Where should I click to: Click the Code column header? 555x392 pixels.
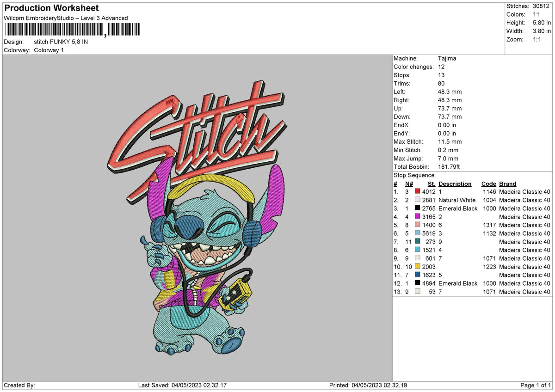488,184
